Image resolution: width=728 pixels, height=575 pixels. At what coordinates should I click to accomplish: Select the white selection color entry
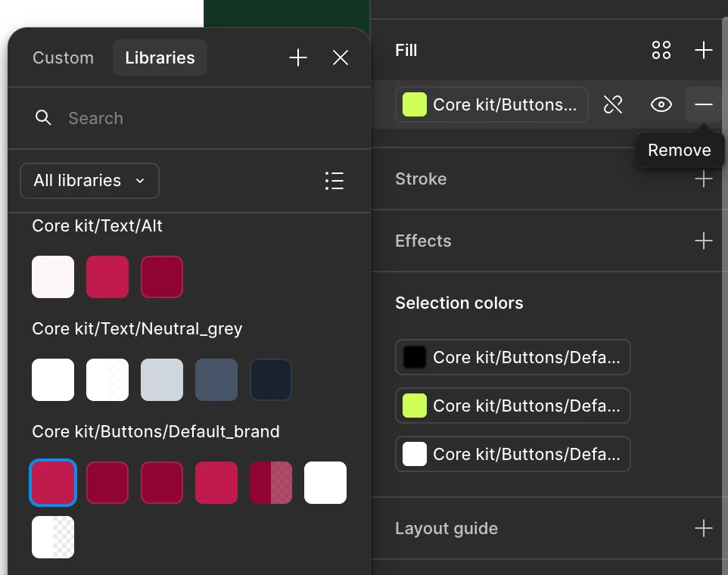[513, 454]
